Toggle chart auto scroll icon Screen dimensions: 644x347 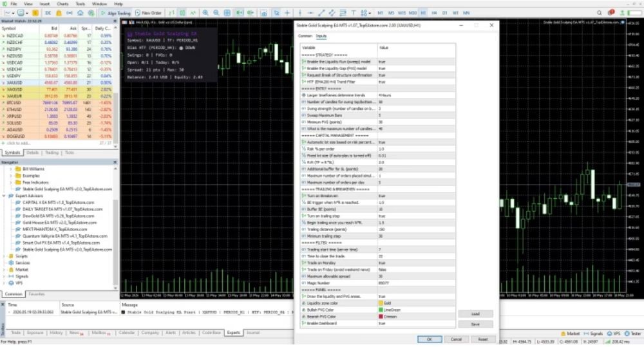pos(240,13)
